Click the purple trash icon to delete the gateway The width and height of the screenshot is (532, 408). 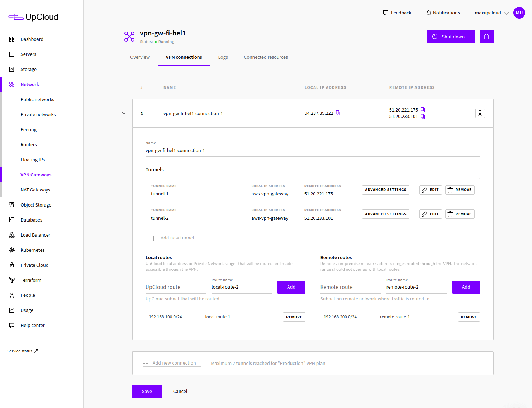coord(486,37)
